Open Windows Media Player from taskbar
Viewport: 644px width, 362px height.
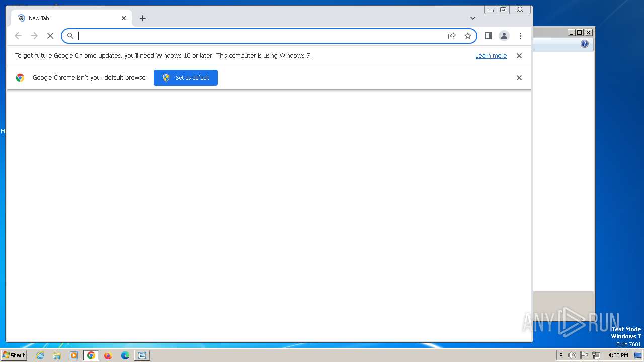click(74, 355)
